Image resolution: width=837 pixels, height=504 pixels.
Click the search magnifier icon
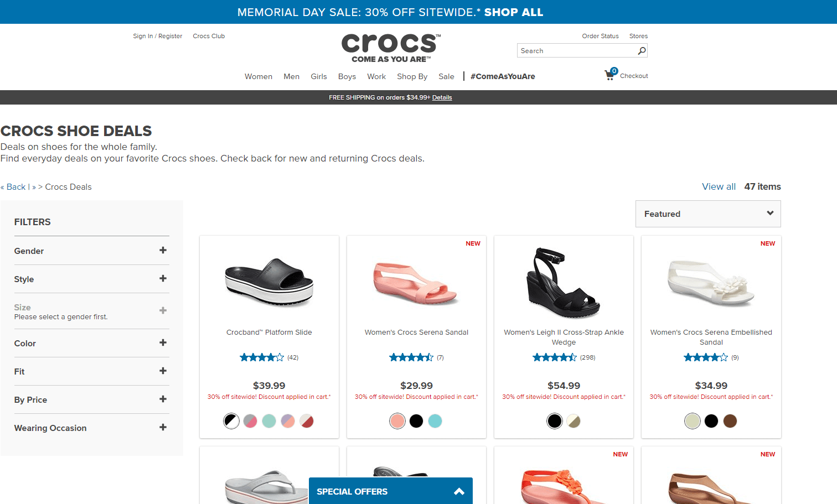click(642, 51)
